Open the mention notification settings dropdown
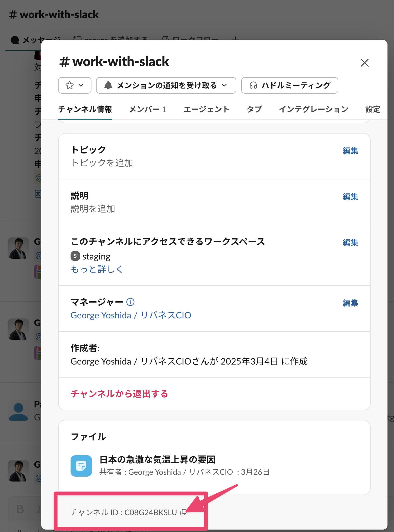Image resolution: width=394 pixels, height=532 pixels. [166, 85]
